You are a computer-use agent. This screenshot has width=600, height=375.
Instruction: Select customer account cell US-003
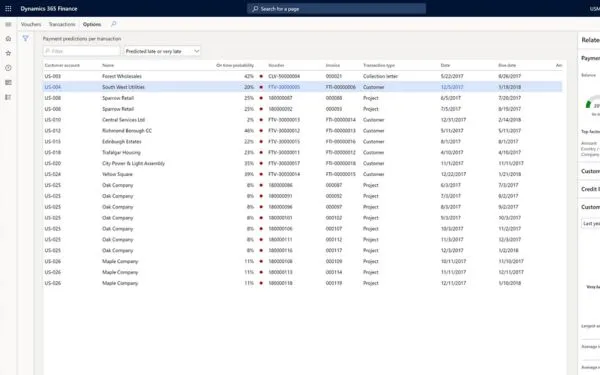(x=53, y=76)
